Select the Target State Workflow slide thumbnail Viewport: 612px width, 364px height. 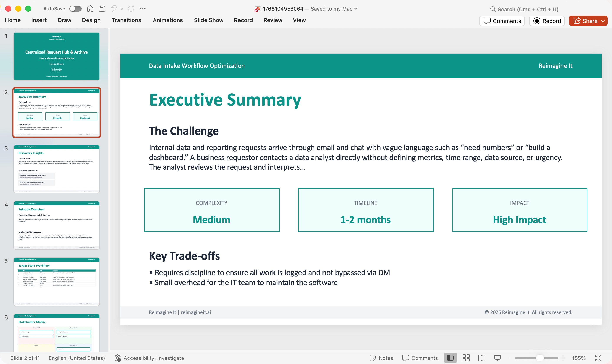coord(57,282)
